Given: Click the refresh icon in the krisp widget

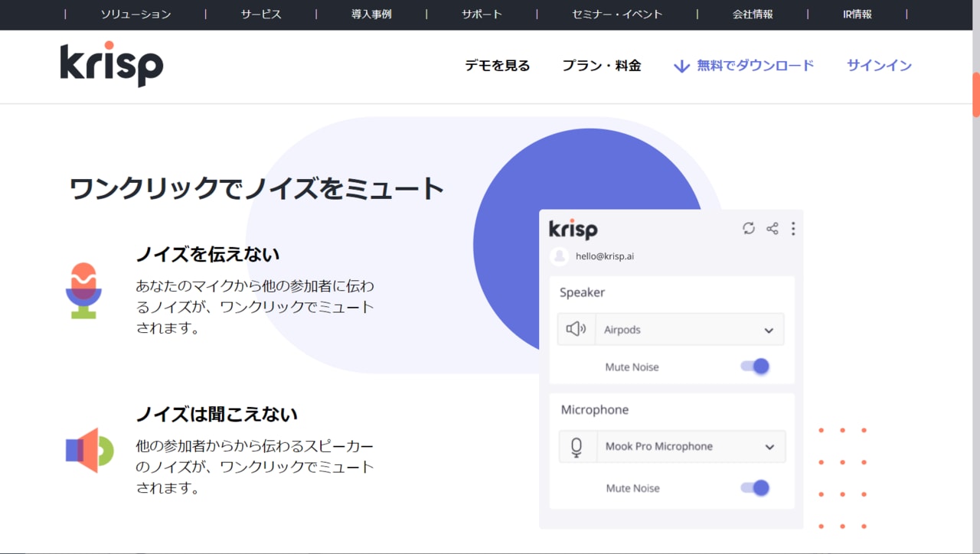Looking at the screenshot, I should (x=749, y=228).
